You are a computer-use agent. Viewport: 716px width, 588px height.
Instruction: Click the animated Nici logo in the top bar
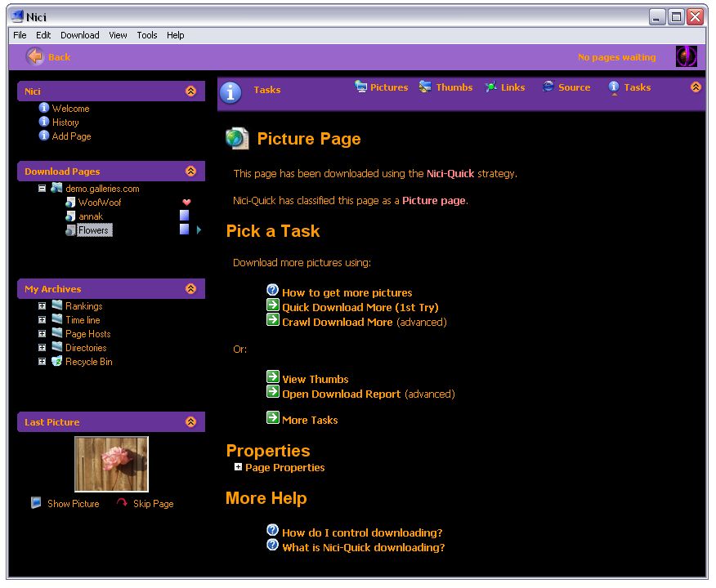686,56
